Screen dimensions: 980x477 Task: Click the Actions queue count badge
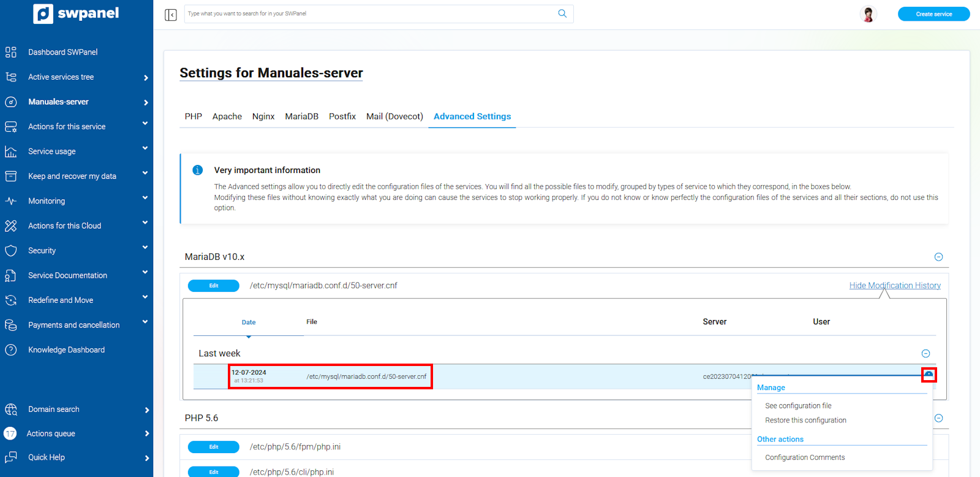point(10,433)
